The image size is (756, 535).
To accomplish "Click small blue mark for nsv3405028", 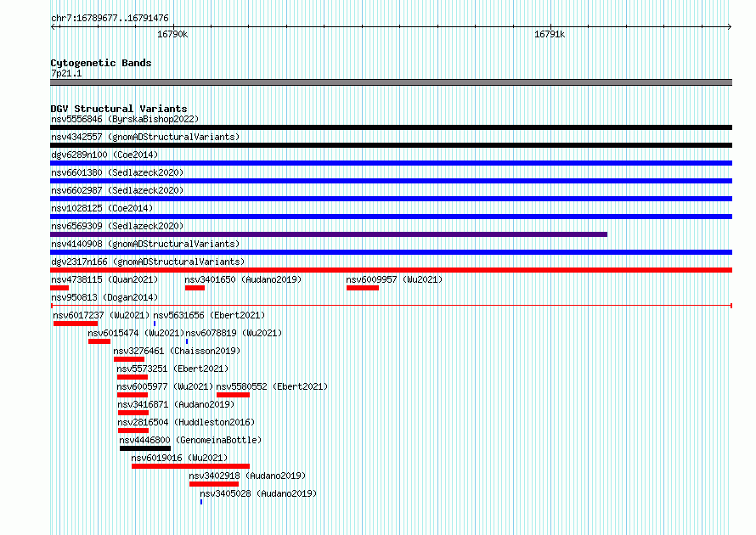I will 201,502.
